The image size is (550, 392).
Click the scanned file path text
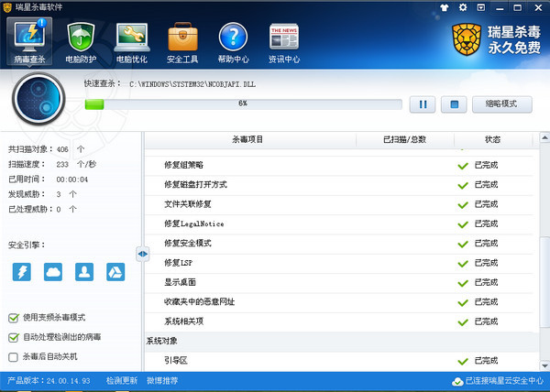click(192, 84)
